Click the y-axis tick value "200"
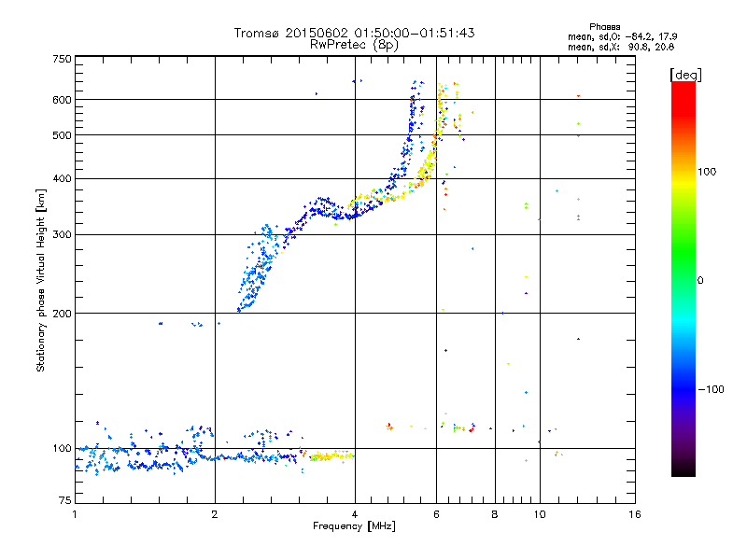 [x=62, y=314]
